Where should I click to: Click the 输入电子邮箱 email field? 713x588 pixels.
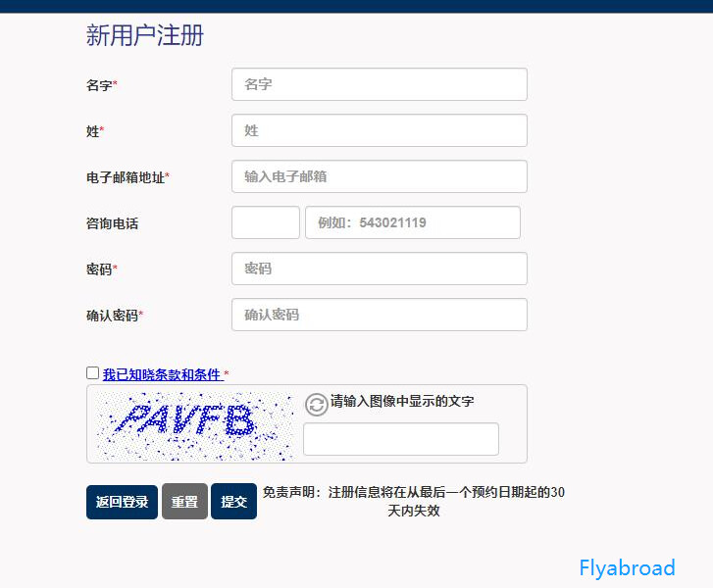[380, 176]
